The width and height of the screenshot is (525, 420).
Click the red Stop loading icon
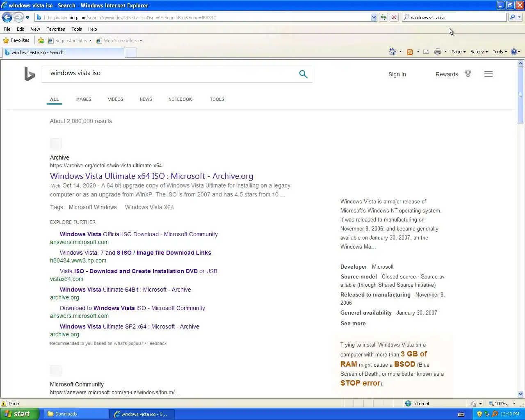[394, 17]
